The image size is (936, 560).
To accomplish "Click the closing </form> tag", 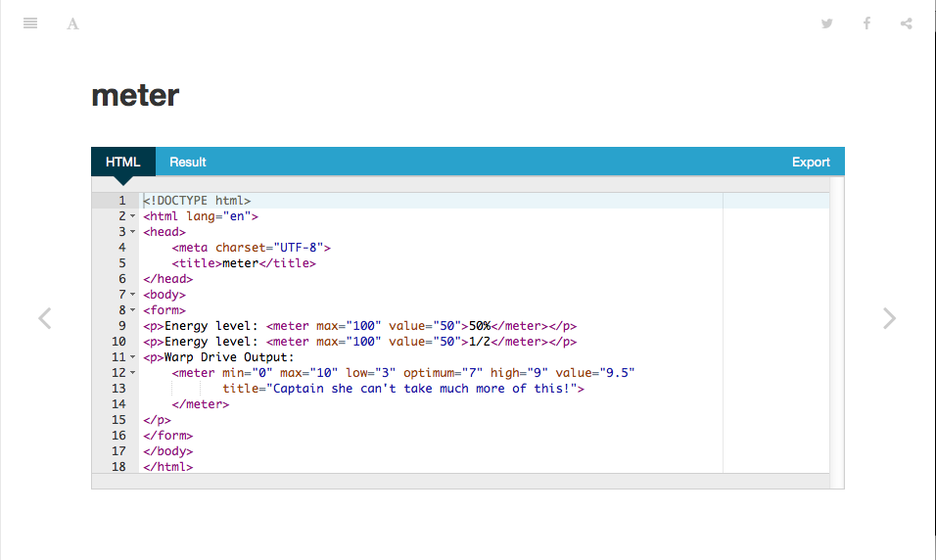I will click(168, 436).
